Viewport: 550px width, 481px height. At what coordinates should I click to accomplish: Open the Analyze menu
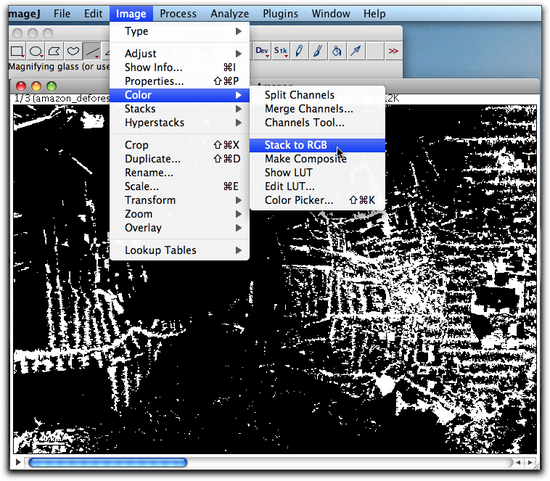230,14
